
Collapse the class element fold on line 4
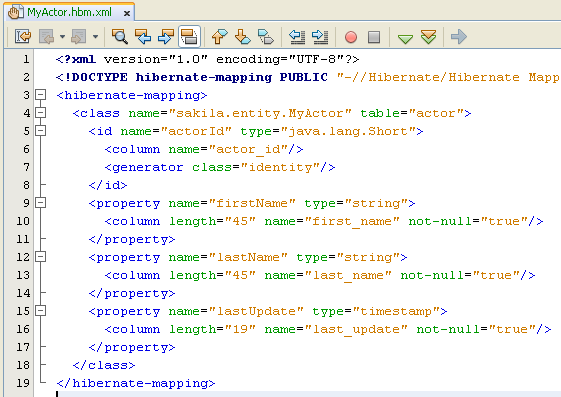(41, 113)
